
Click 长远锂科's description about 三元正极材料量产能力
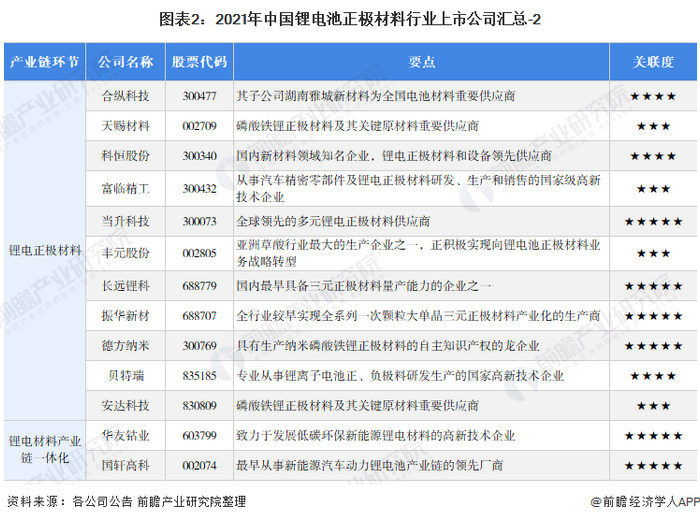pos(363,286)
